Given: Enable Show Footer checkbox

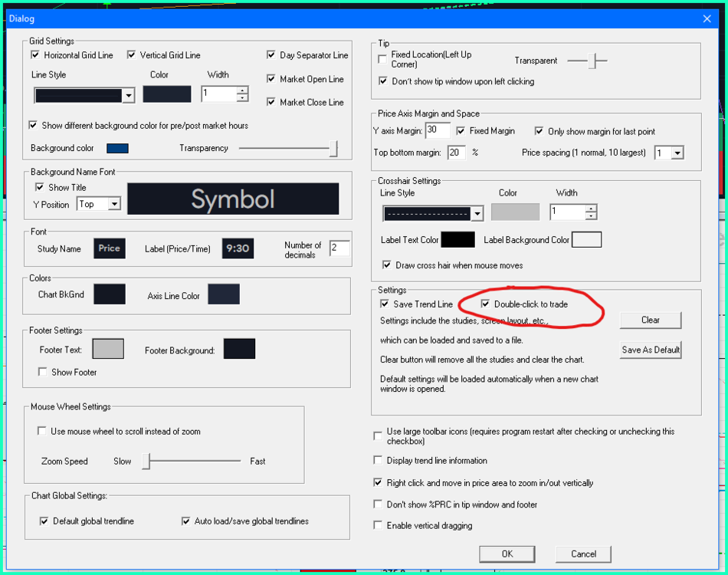Looking at the screenshot, I should [x=43, y=372].
